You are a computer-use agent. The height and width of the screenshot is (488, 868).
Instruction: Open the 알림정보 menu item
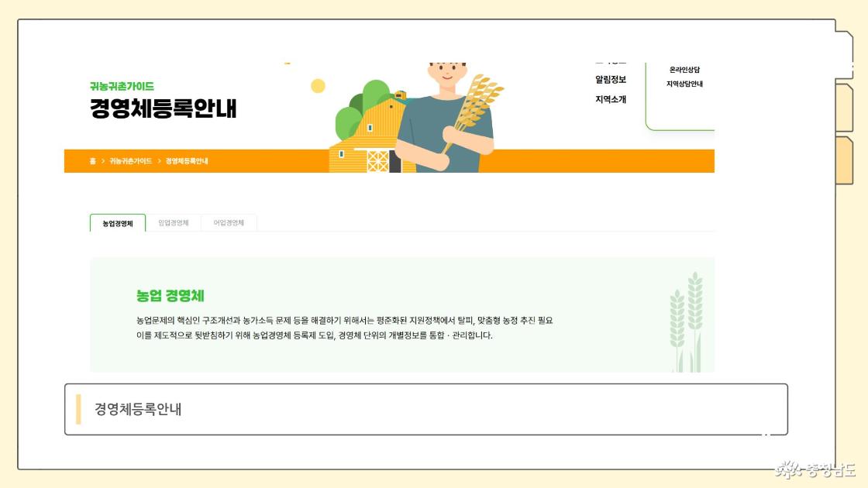pyautogui.click(x=611, y=80)
